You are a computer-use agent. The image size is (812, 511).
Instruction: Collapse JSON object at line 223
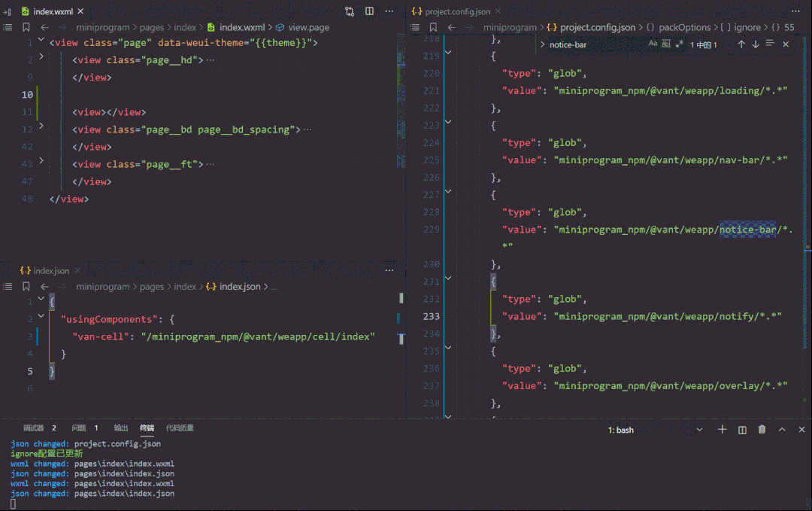pos(448,122)
